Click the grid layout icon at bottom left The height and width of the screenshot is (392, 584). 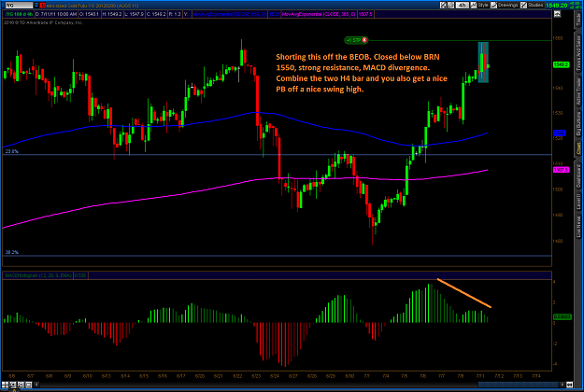pos(5,385)
